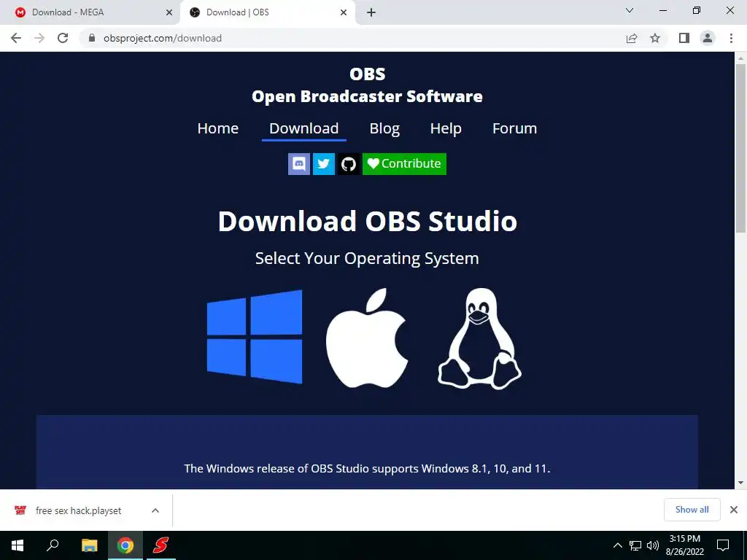Go to the Home page
Viewport: 747px width, 560px height.
[x=217, y=128]
